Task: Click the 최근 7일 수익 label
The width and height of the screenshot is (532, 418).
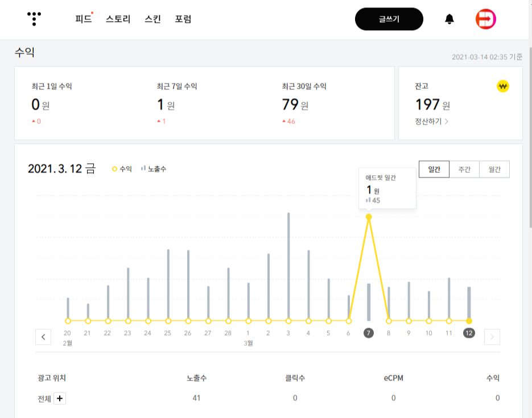Action: point(177,86)
